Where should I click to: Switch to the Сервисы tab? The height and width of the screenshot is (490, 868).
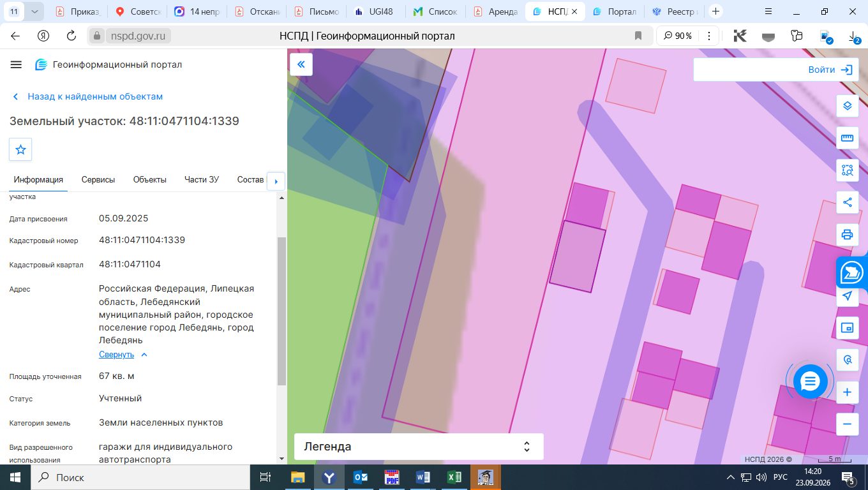pos(98,179)
